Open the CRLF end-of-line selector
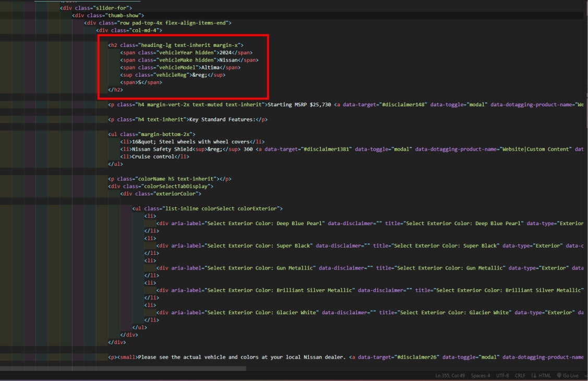 [x=521, y=376]
